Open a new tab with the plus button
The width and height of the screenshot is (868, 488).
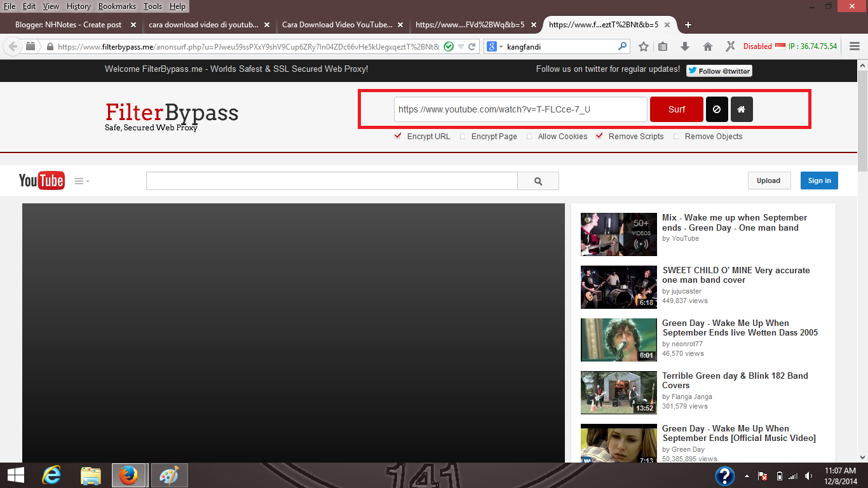click(688, 25)
